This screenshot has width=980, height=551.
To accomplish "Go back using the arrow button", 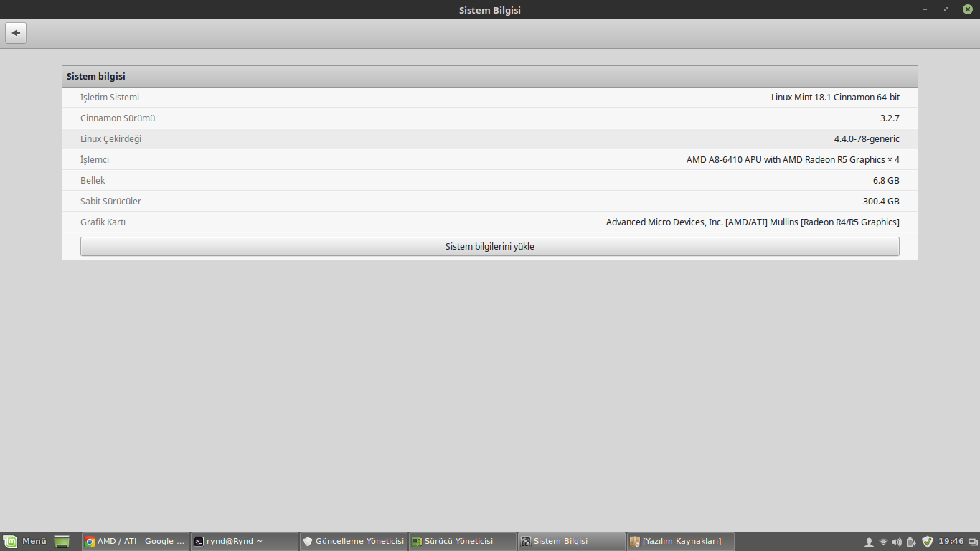I will [x=16, y=33].
